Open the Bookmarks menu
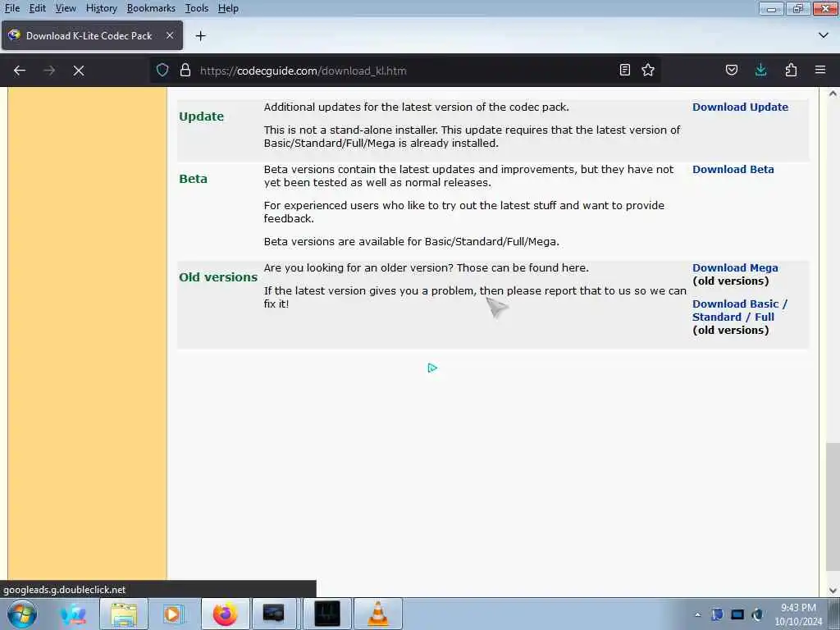Screen dimensions: 840x630 pyautogui.click(x=151, y=8)
